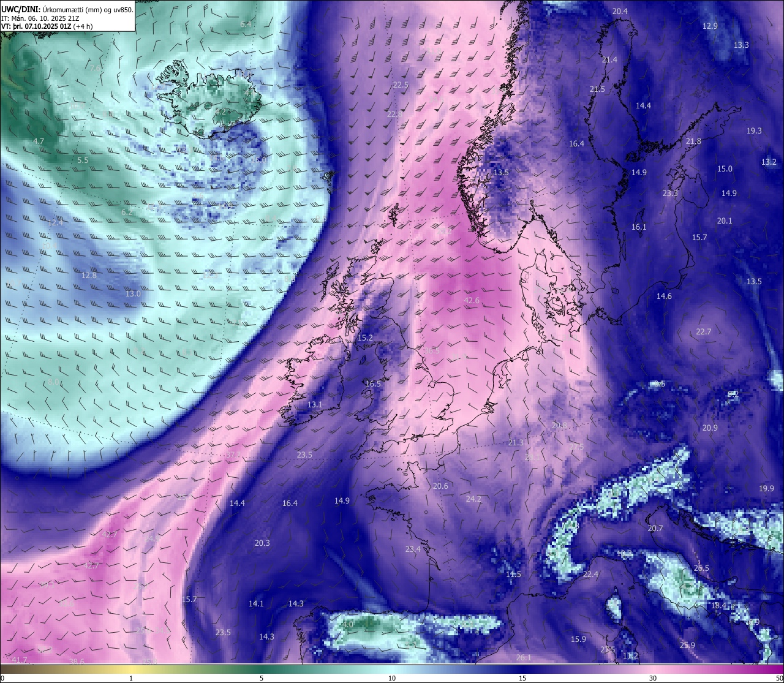Click the 12.8 value in the Atlantic
The width and height of the screenshot is (784, 683).
pyautogui.click(x=89, y=276)
